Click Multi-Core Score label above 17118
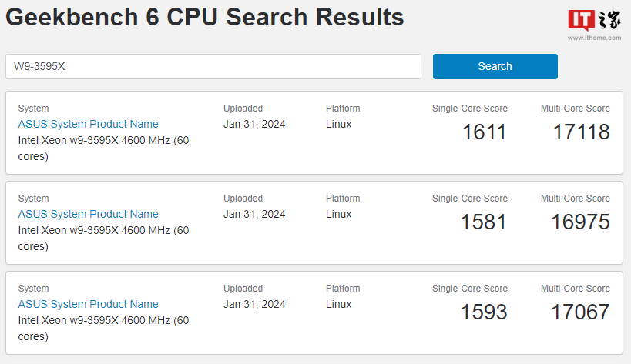Viewport: 631px width, 364px height. (576, 109)
